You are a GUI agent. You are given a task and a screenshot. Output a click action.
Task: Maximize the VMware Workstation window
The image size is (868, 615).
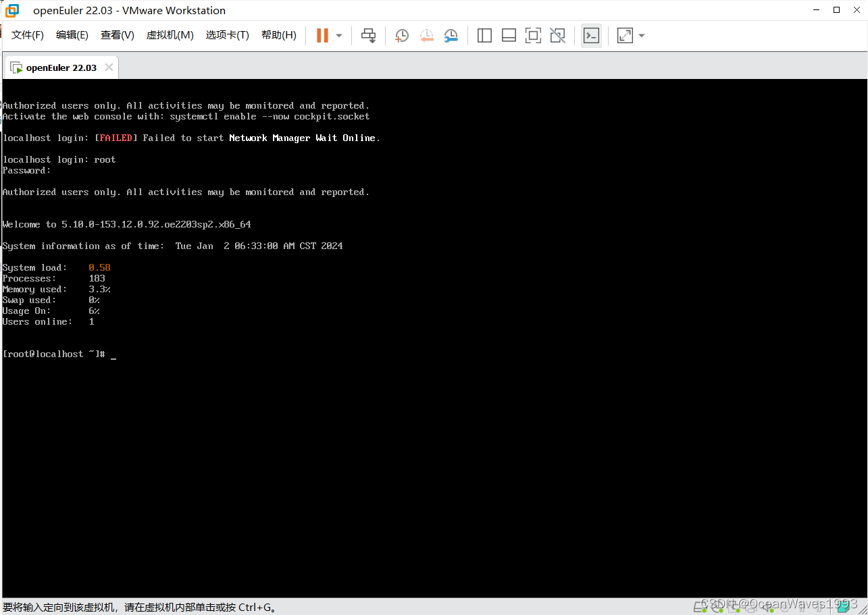pyautogui.click(x=836, y=10)
